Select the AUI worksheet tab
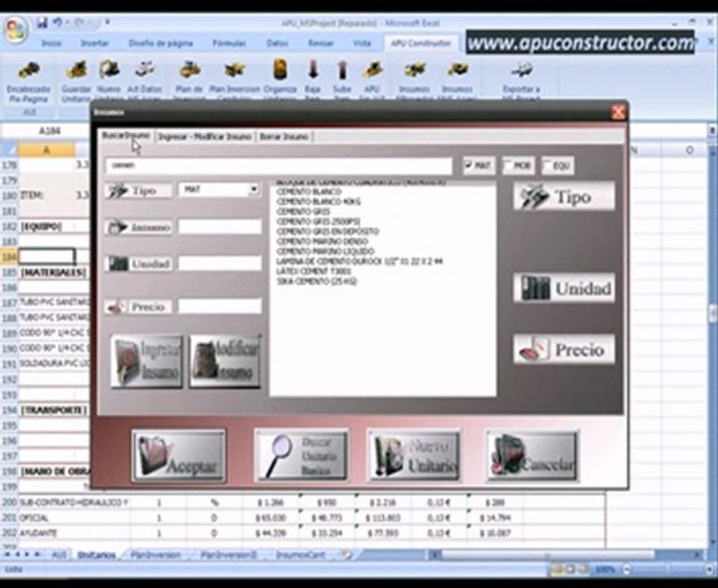 pyautogui.click(x=58, y=555)
